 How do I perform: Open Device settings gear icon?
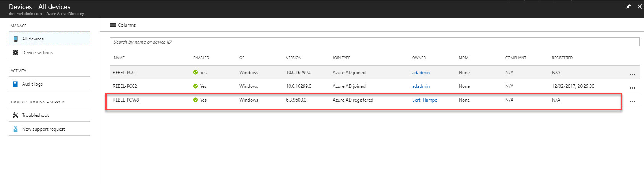click(15, 52)
